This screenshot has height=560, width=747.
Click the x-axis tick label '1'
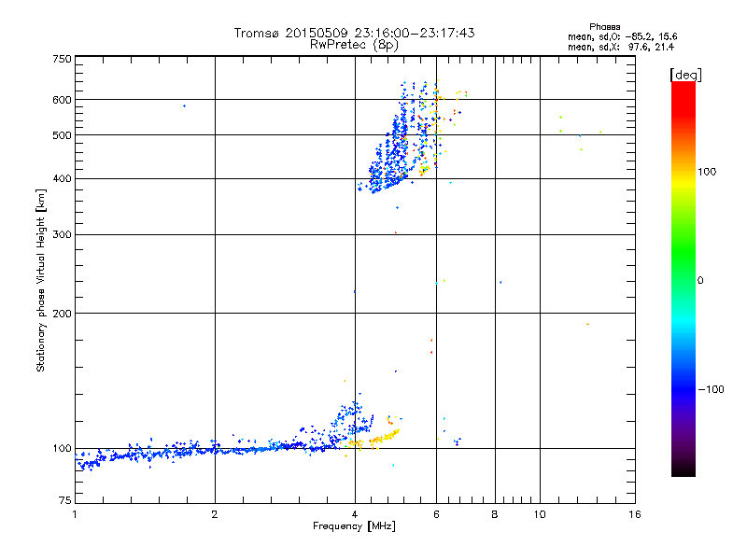point(75,514)
